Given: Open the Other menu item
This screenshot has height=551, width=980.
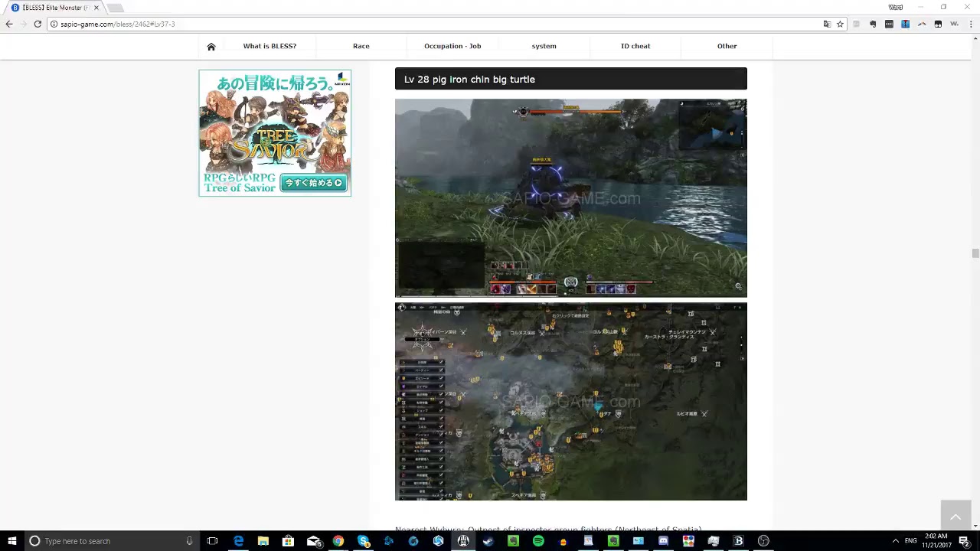Looking at the screenshot, I should point(727,46).
